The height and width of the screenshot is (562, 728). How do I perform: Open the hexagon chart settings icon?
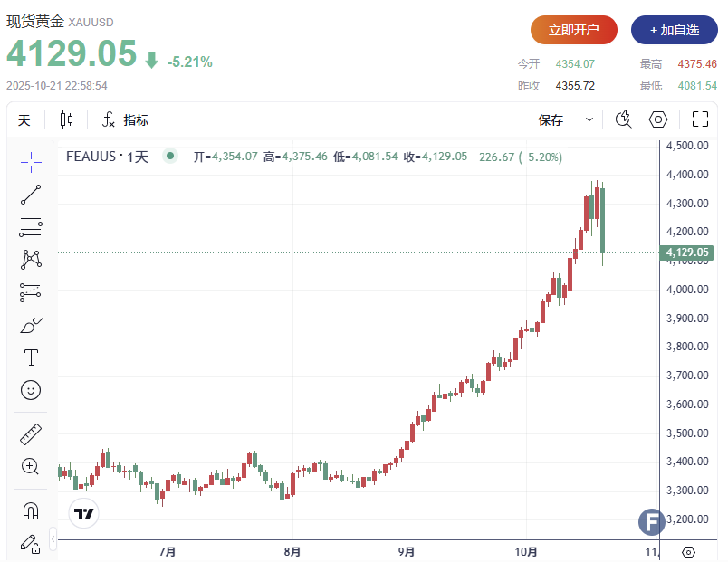[658, 119]
